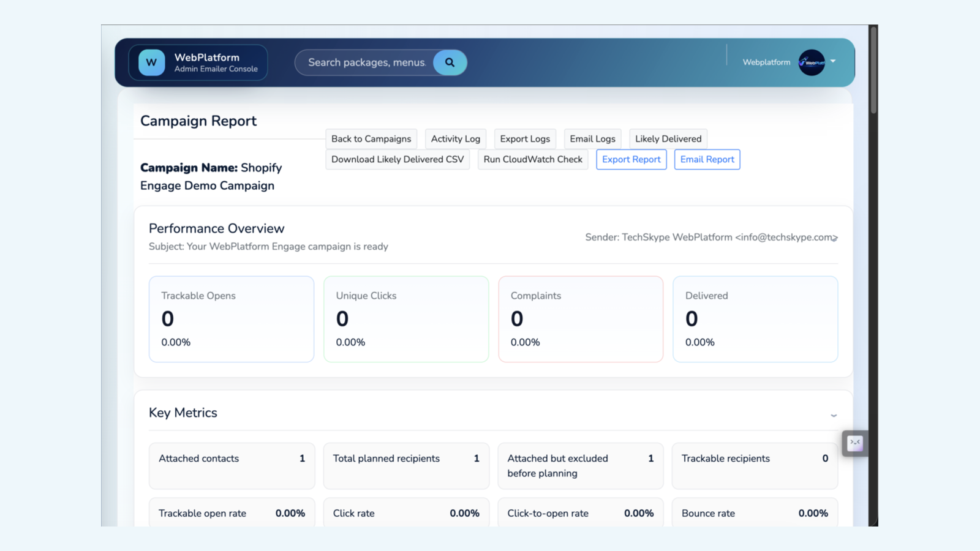The image size is (980, 551).
Task: Click the 'Admin Emailer Console' subtitle
Action: pos(216,69)
